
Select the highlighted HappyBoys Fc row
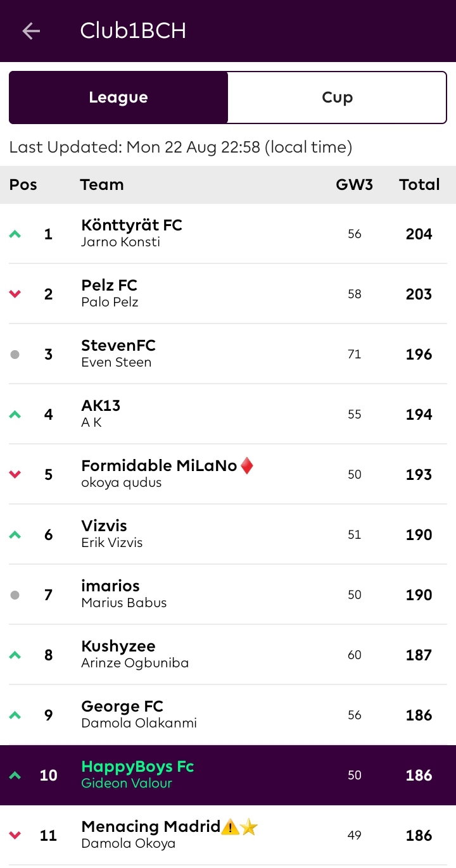pos(228,775)
